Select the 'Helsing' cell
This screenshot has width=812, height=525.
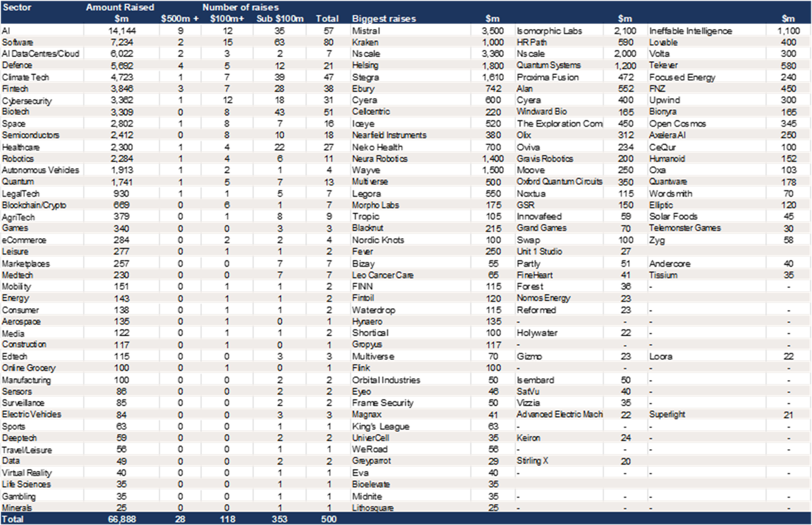click(x=365, y=65)
